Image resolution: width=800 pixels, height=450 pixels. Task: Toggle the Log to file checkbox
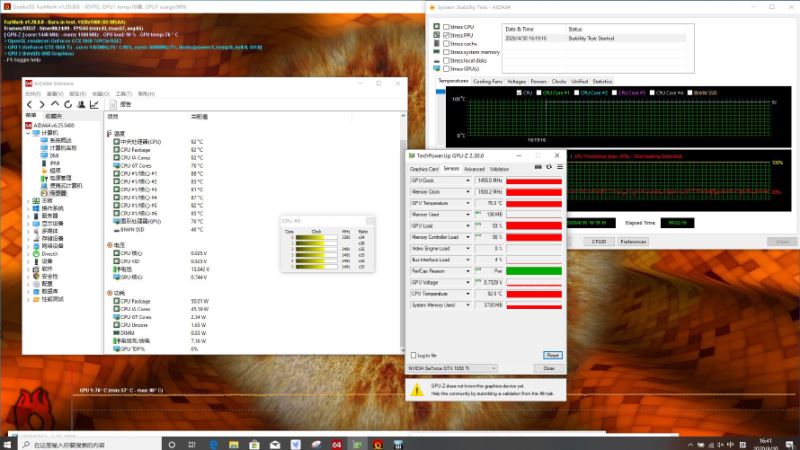[414, 355]
